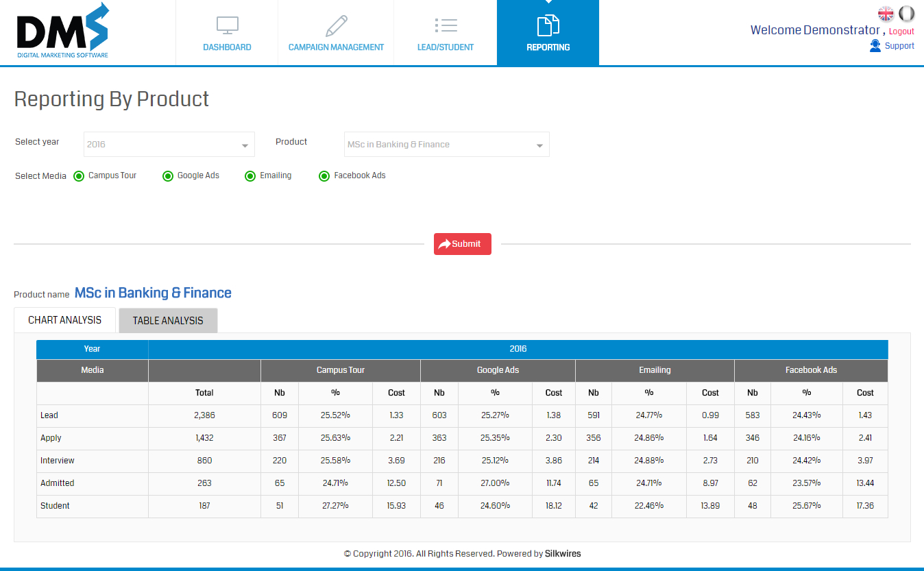Click the Lead total value 2,386

tap(204, 415)
